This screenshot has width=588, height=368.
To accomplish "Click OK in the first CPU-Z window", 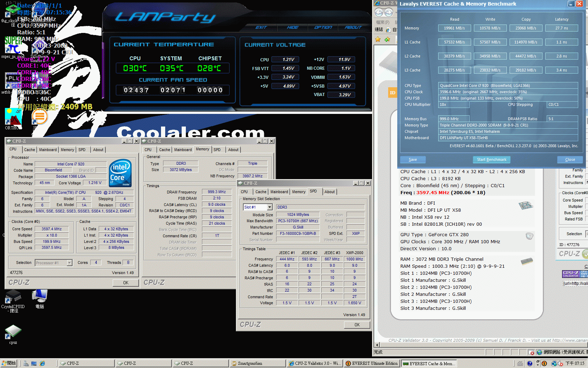I will [126, 283].
